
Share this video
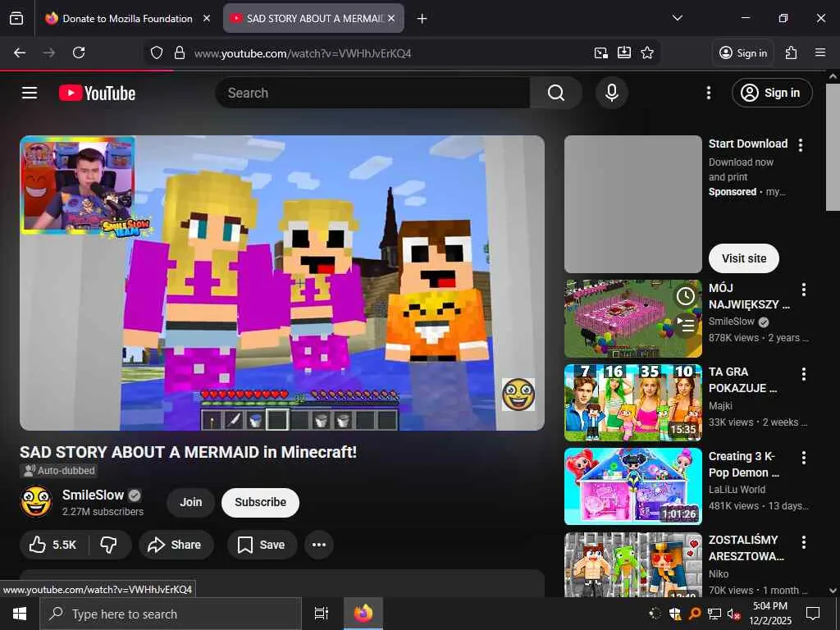point(176,545)
